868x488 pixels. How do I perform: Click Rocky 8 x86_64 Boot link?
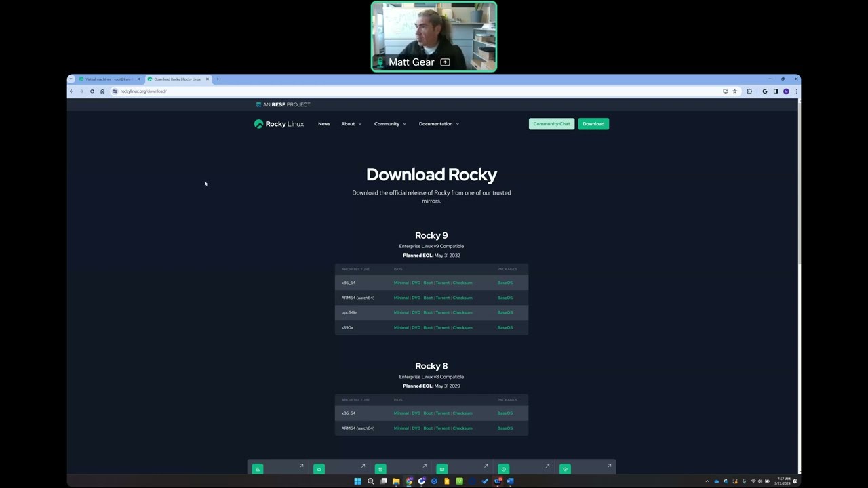(x=428, y=413)
